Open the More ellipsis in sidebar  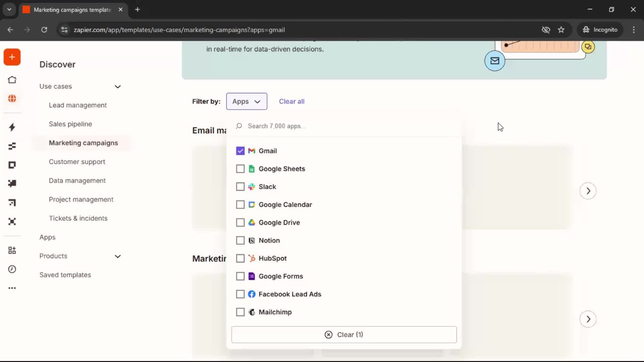[12, 288]
